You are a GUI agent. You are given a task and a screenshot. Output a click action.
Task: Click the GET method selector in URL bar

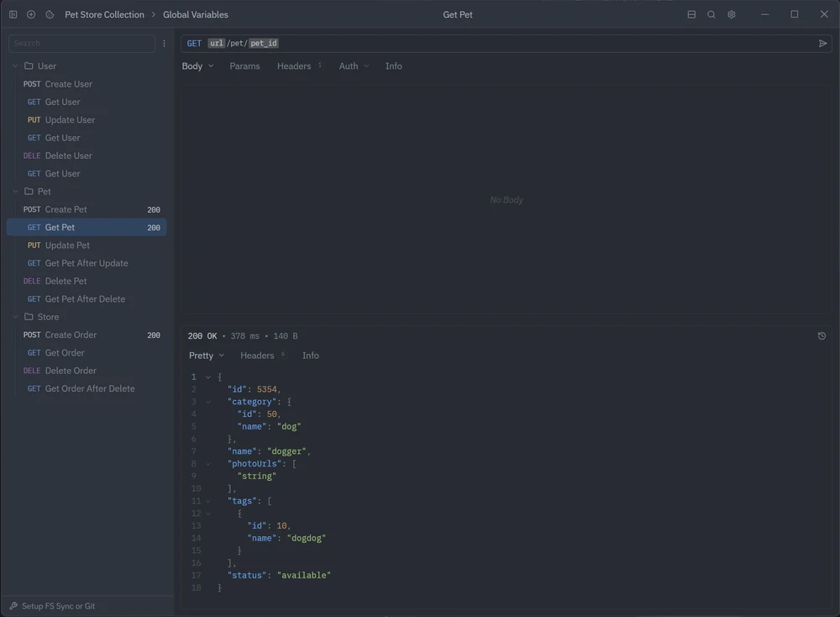tap(194, 44)
